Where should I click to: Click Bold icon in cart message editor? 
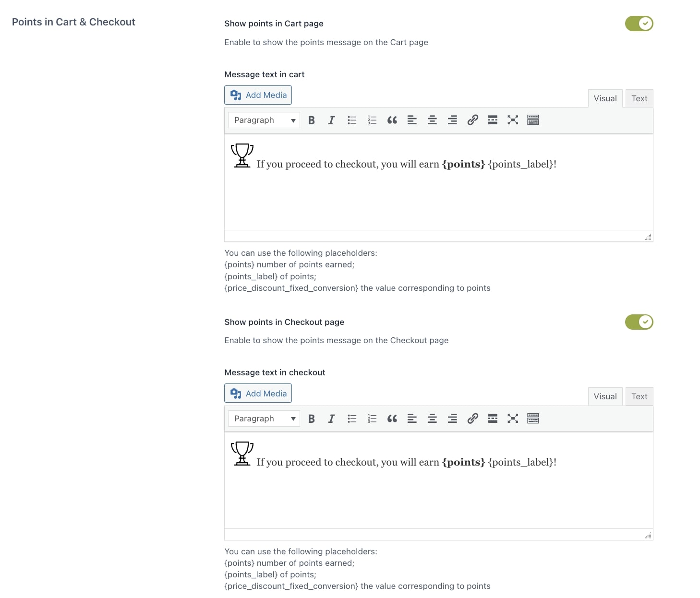click(312, 120)
